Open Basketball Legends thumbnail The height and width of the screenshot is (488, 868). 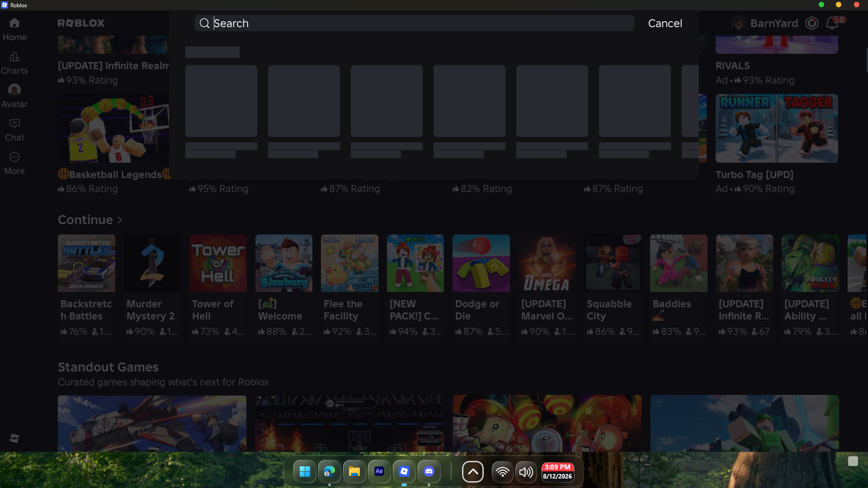[113, 128]
